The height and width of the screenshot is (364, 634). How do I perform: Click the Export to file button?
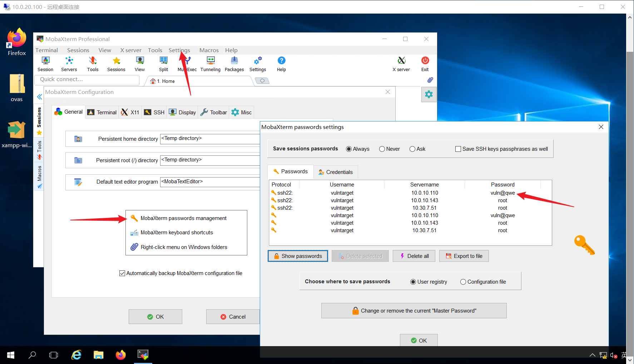(x=464, y=256)
